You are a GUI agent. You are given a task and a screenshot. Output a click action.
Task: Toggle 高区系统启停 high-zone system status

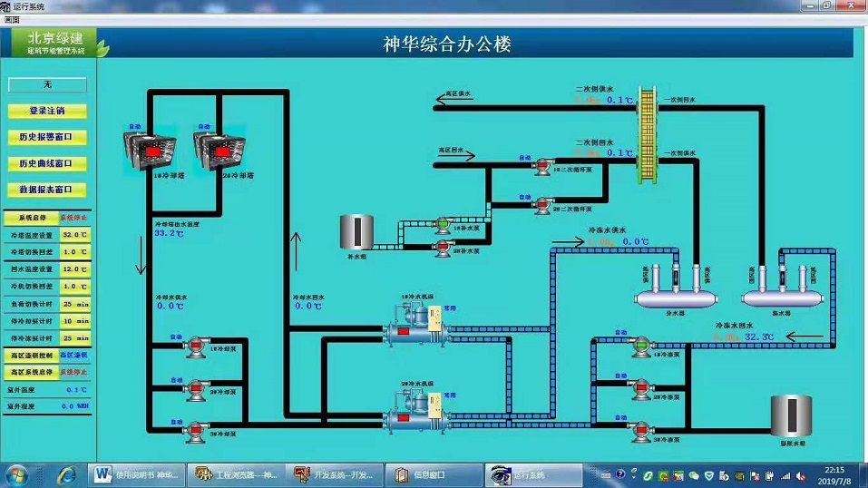[x=73, y=372]
